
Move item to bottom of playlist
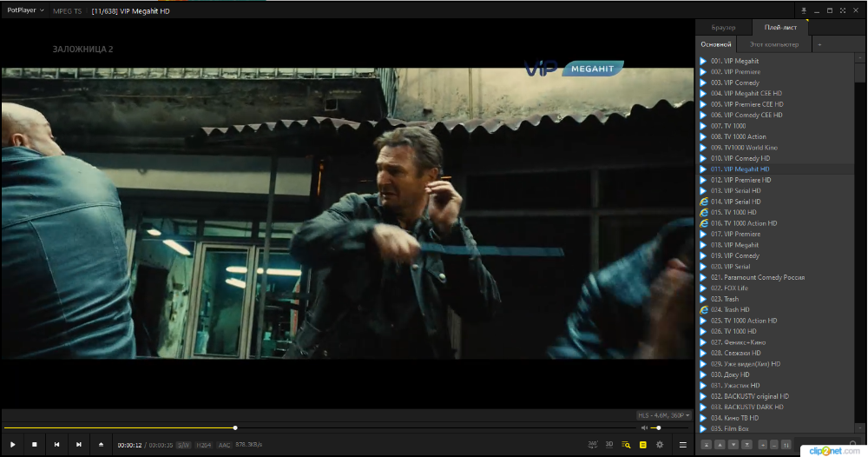(x=746, y=444)
